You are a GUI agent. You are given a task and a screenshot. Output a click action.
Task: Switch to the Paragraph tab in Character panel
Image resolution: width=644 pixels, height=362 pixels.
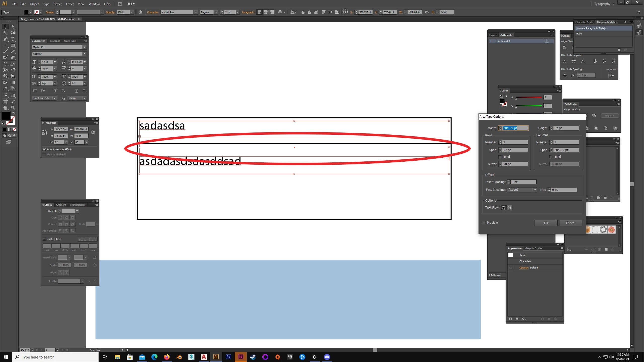(54, 41)
